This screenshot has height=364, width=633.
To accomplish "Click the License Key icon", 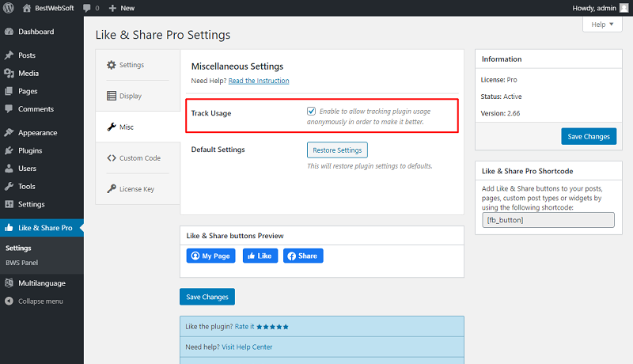I will click(x=112, y=189).
